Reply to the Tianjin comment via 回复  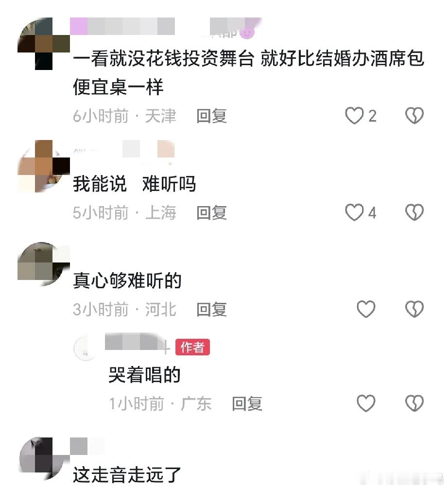(x=211, y=116)
